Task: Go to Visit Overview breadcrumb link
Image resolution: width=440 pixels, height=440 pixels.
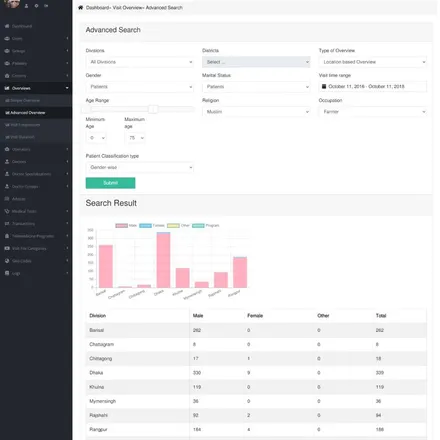Action: click(x=128, y=7)
